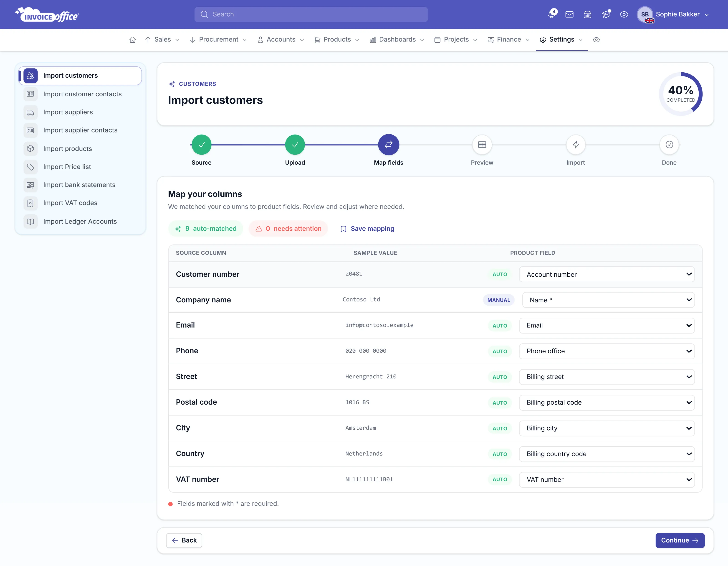Image resolution: width=728 pixels, height=566 pixels.
Task: Open Import suppliers in sidebar
Action: (x=80, y=112)
